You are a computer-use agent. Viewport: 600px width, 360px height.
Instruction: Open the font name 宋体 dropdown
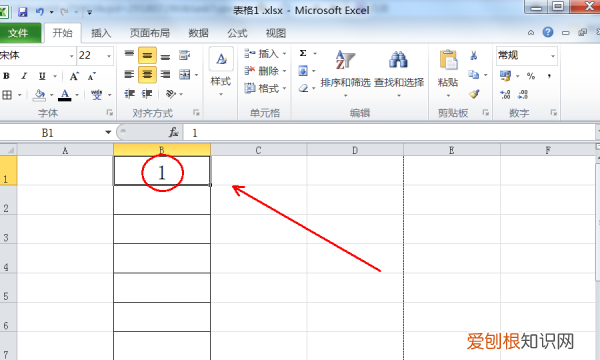click(71, 56)
